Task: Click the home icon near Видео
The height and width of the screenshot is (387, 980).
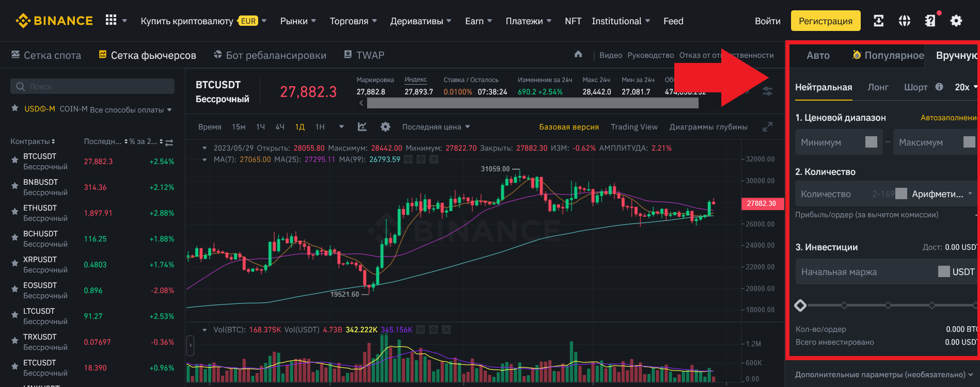Action: click(578, 54)
